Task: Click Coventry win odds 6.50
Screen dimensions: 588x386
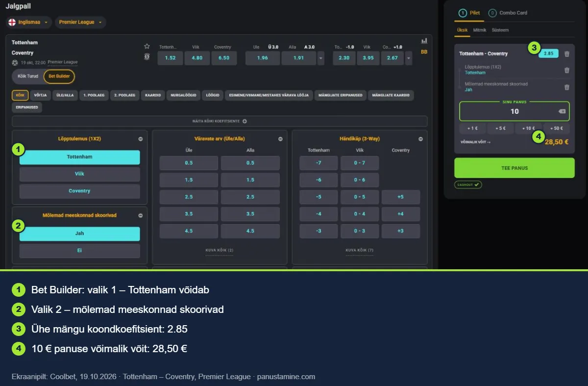Action: 223,58
